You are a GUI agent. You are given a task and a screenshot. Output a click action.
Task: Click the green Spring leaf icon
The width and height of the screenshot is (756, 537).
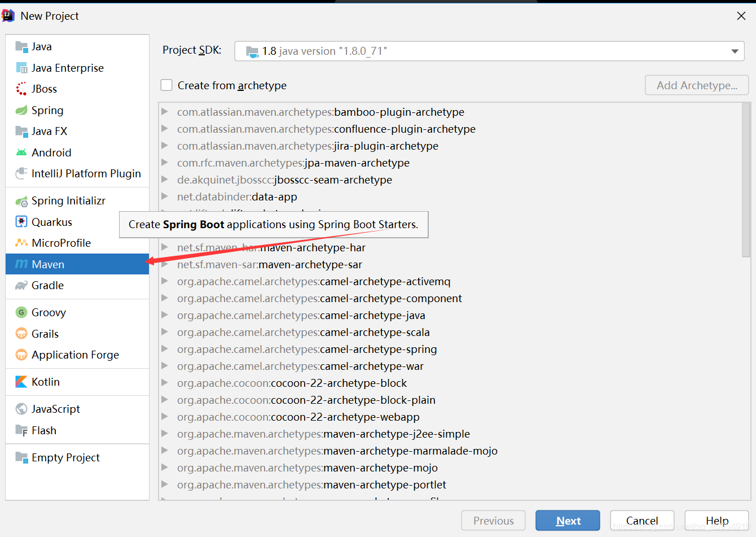point(21,111)
